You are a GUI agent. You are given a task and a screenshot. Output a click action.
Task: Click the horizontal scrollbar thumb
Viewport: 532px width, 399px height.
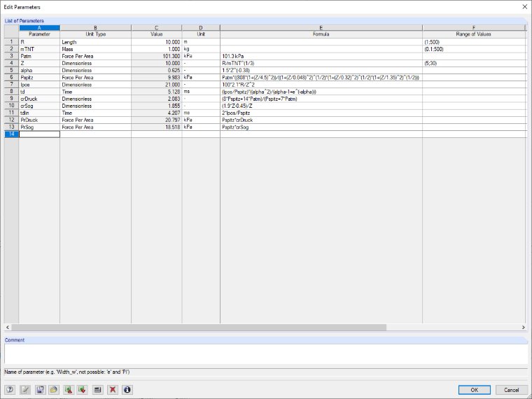click(x=199, y=328)
